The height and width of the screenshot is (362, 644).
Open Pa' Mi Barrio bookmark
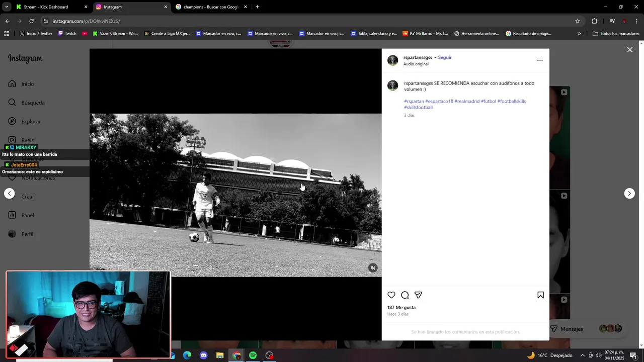point(425,34)
